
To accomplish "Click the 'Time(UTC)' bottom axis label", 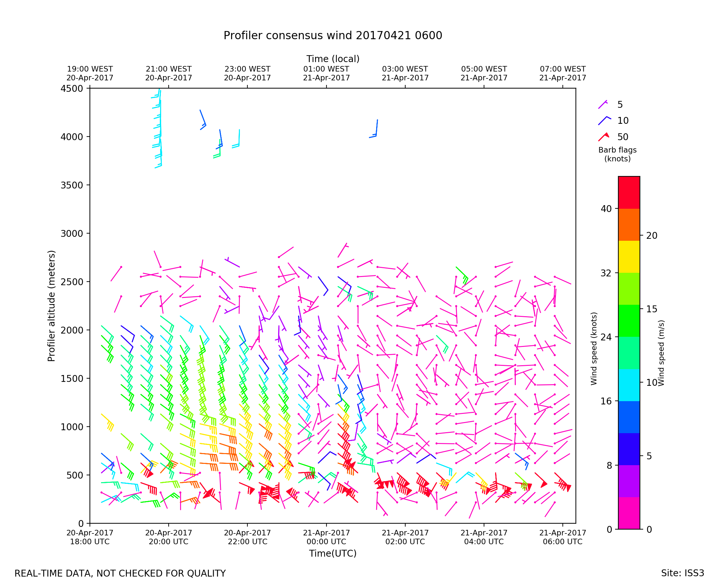I will pos(332,553).
